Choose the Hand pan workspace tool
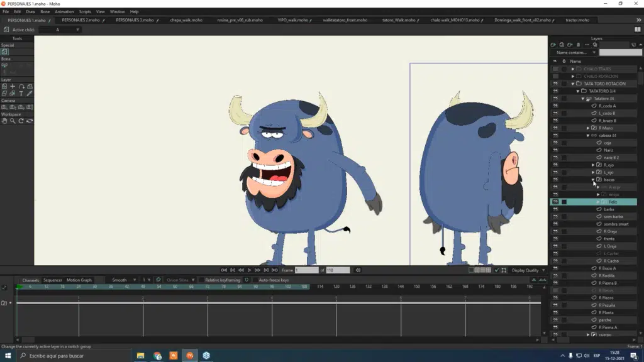644x362 pixels. click(4, 121)
